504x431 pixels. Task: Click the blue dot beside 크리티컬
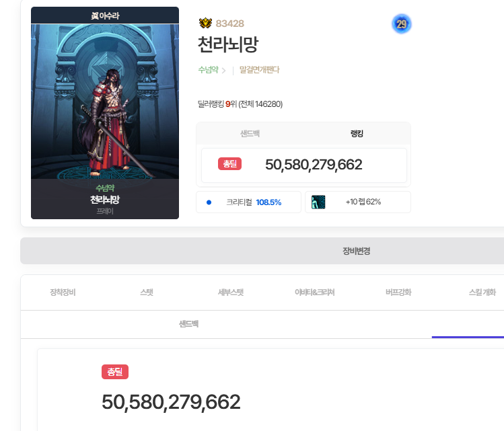[209, 202]
